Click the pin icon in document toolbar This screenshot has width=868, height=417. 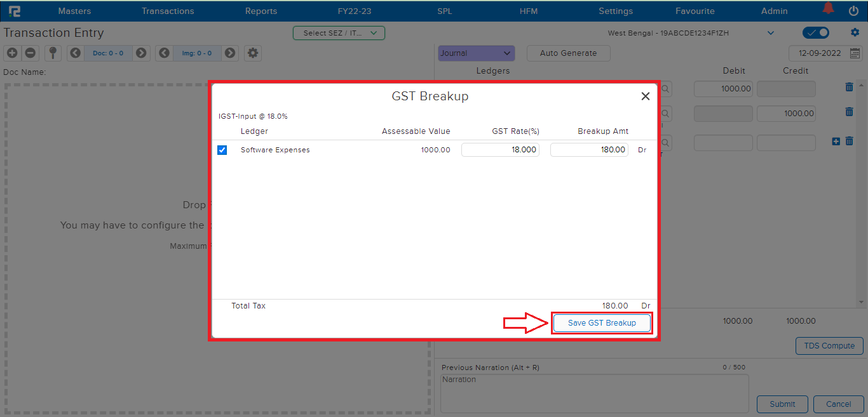(53, 53)
